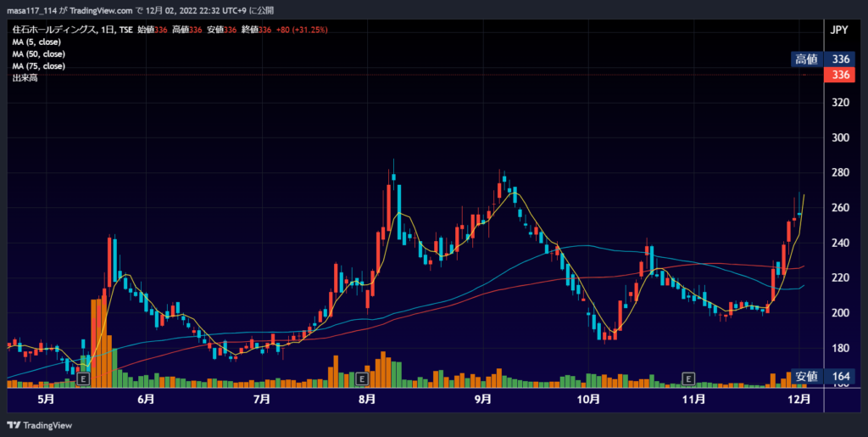The height and width of the screenshot is (437, 868).
Task: Open the earnings E marker before 8月
Action: coord(361,378)
